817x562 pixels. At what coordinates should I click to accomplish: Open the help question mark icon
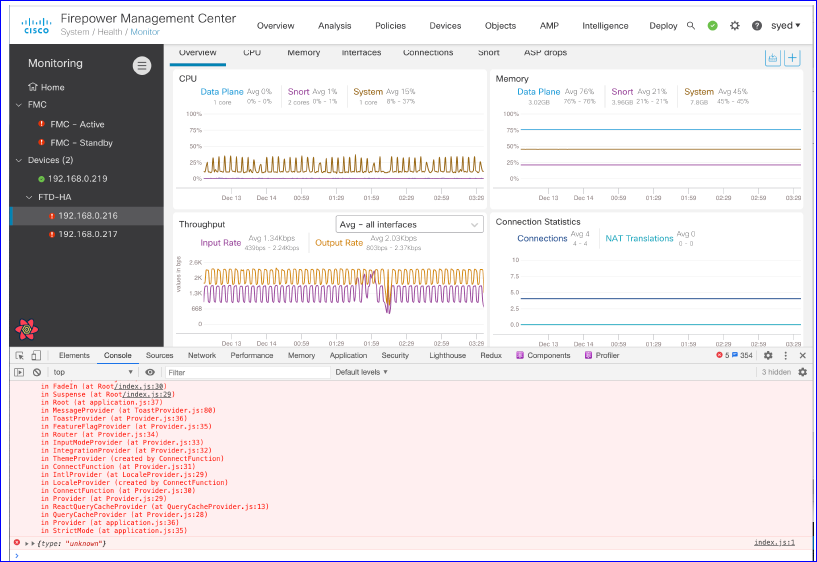coord(757,26)
